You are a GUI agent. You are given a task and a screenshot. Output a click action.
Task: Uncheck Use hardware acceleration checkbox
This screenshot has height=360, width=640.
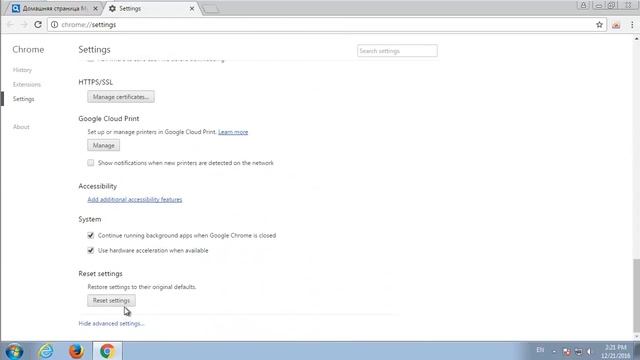91,250
